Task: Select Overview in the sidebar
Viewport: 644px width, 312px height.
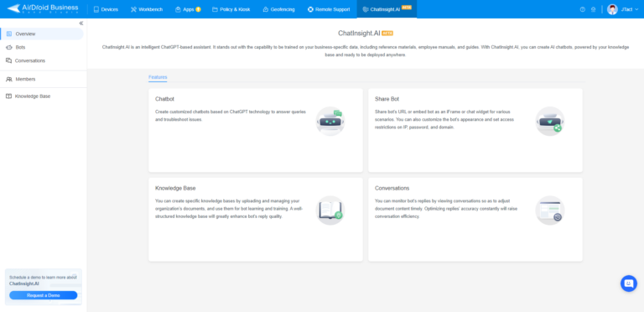Action: click(41, 34)
